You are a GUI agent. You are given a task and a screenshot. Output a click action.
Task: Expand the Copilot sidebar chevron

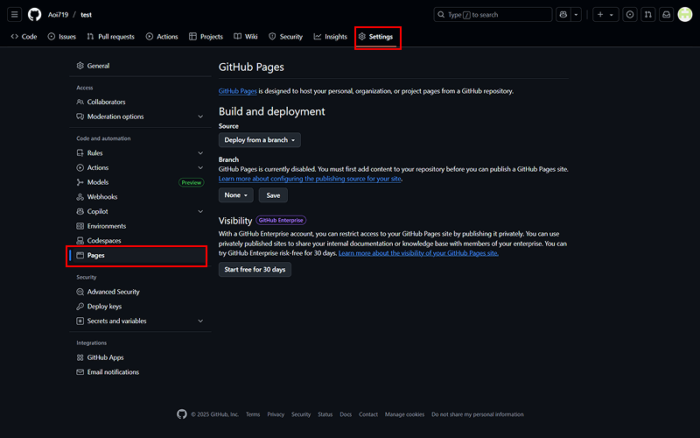click(200, 211)
